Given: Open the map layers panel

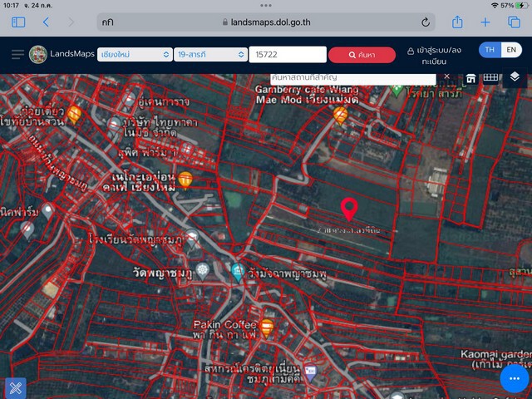Looking at the screenshot, I should [515, 76].
